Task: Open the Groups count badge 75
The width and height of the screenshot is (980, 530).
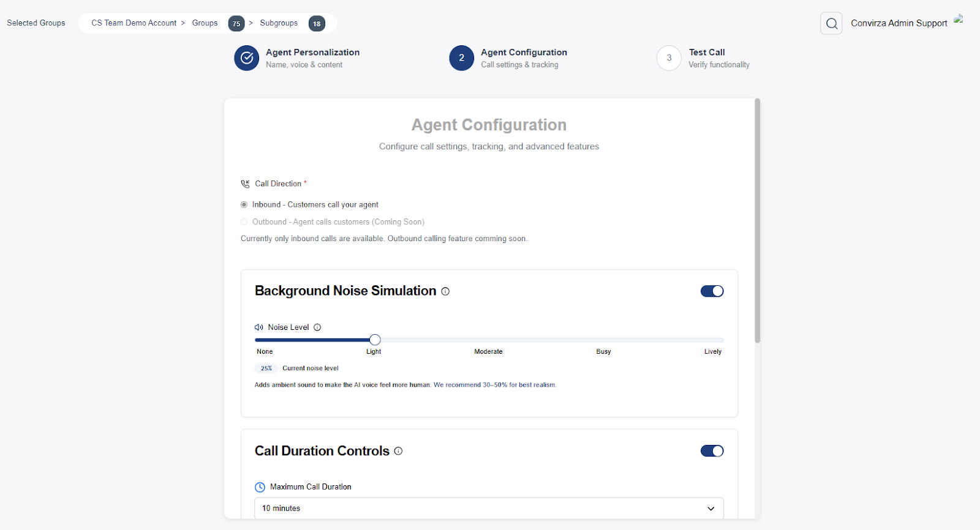Action: [x=236, y=24]
